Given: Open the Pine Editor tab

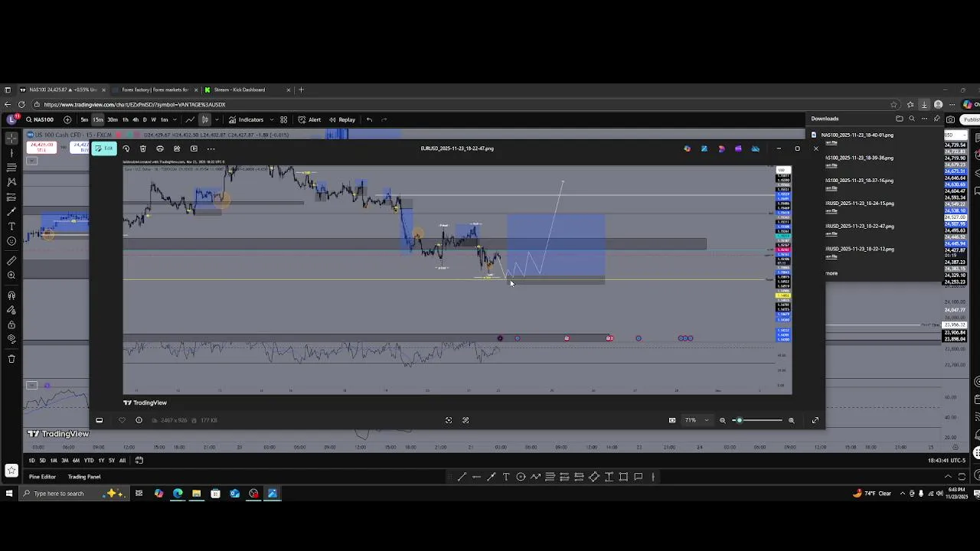Looking at the screenshot, I should pos(42,477).
